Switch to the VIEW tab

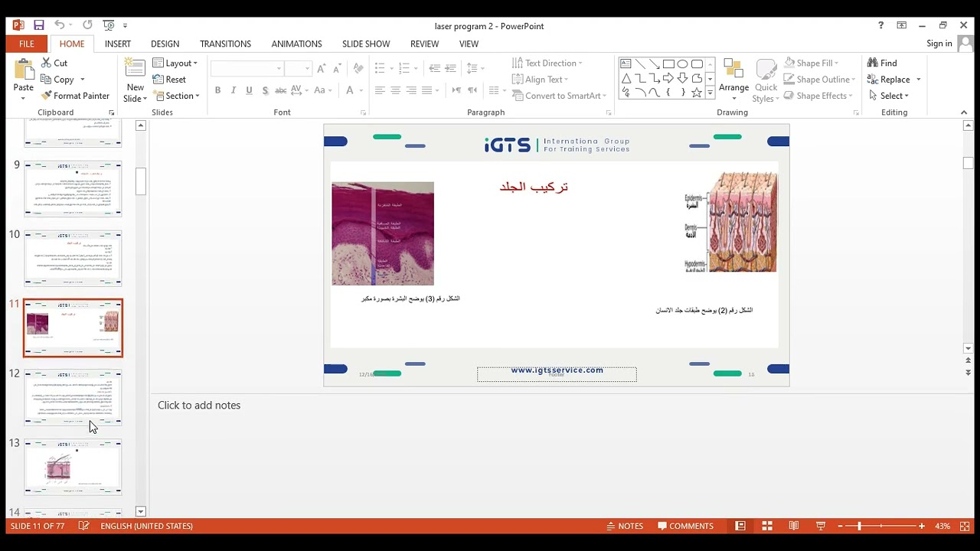[x=469, y=44]
